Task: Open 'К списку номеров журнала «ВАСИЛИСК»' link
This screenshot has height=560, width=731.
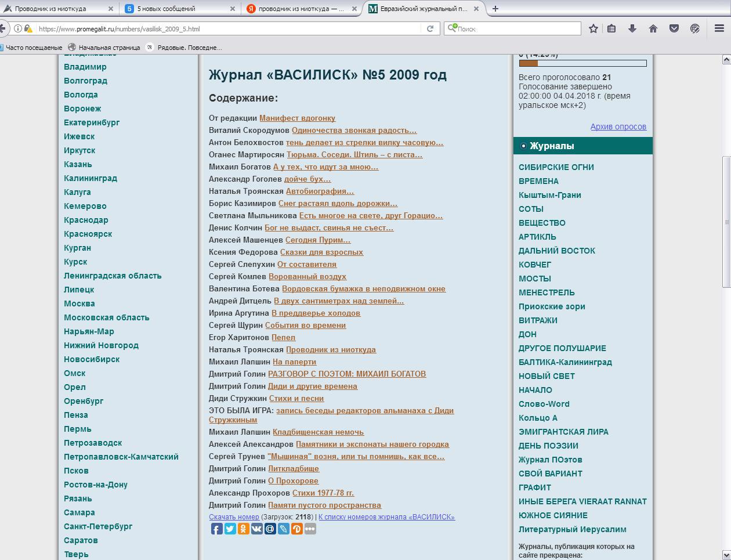Action: pos(386,516)
